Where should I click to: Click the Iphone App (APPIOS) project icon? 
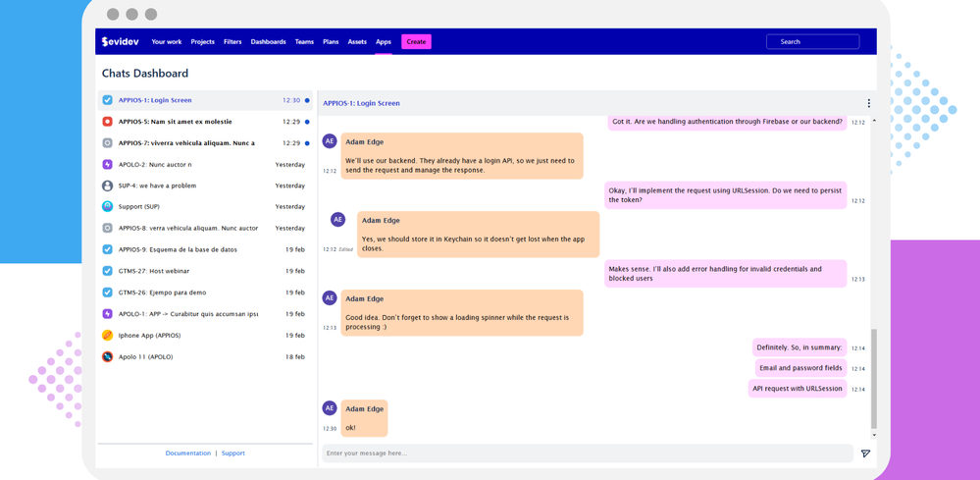tap(107, 335)
